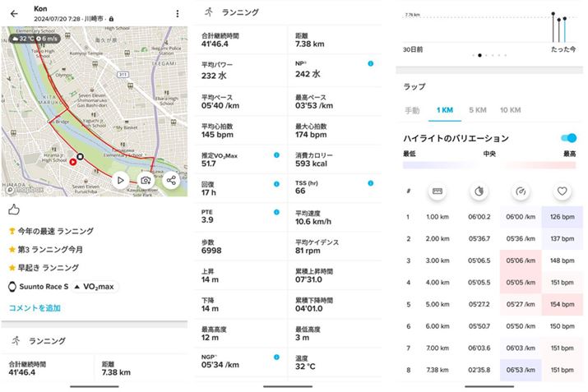Tap the pace gauge column header icon
588x392 pixels.
point(519,191)
